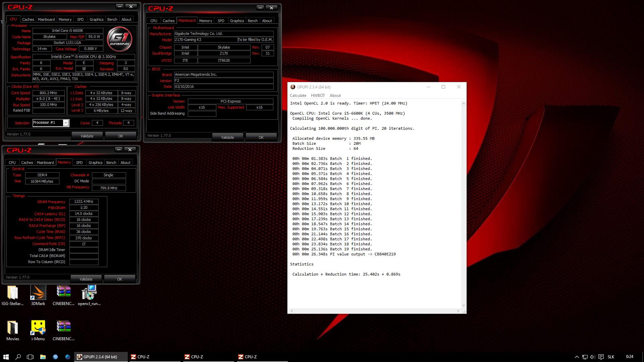Click OK in CPU-Z CPU window
Image resolution: width=644 pixels, height=362 pixels.
pyautogui.click(x=120, y=136)
